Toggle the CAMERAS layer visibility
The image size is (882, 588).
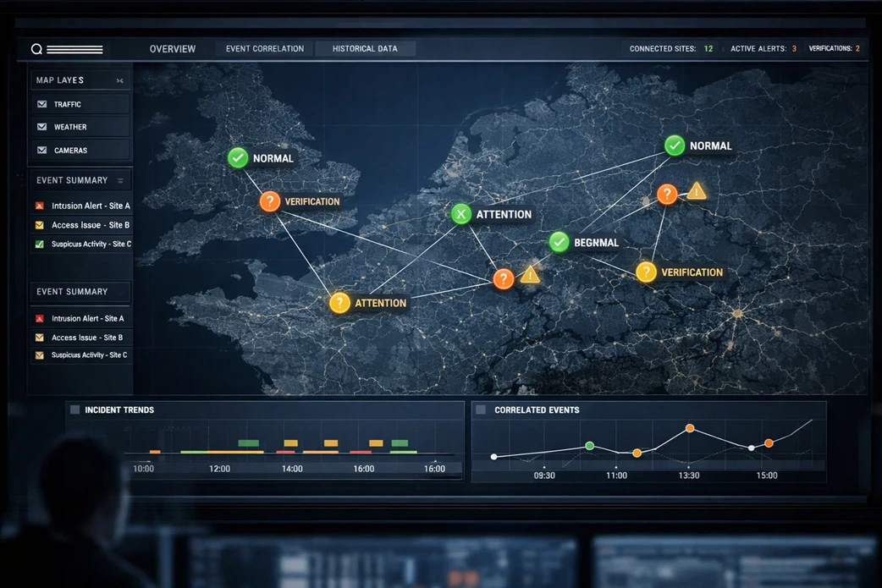point(41,150)
